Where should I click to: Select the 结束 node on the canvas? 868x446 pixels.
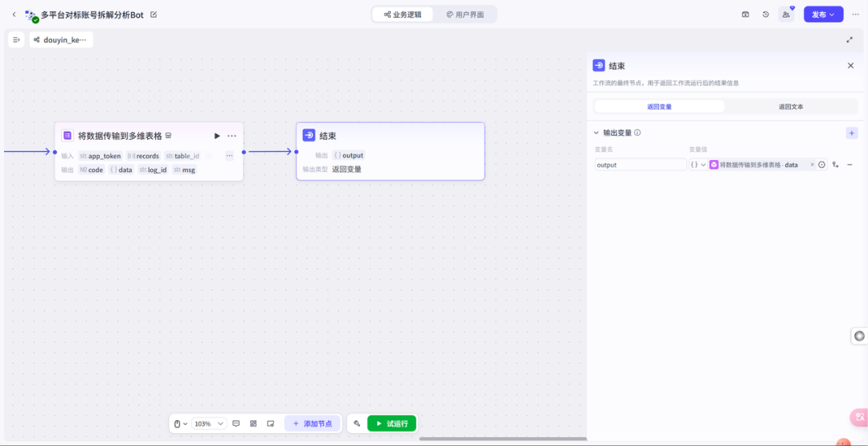[391, 151]
